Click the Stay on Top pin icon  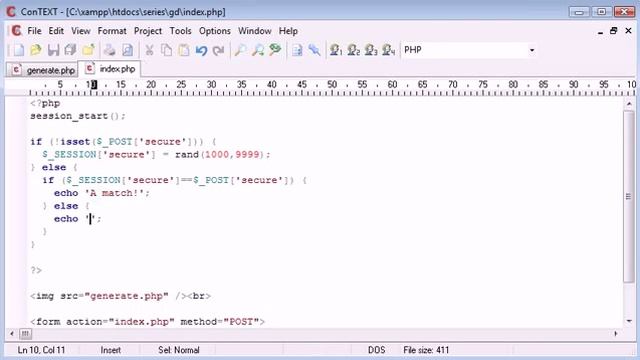click(x=314, y=50)
